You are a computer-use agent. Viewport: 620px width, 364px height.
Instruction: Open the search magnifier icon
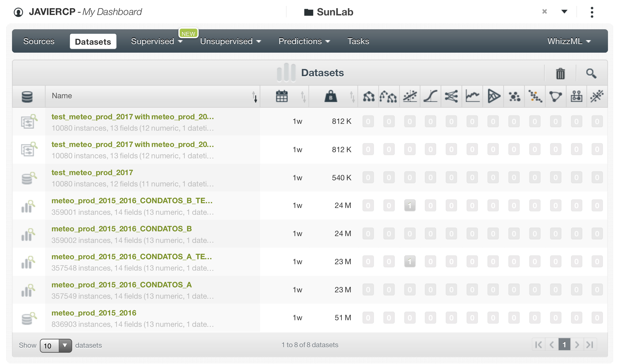(x=591, y=73)
